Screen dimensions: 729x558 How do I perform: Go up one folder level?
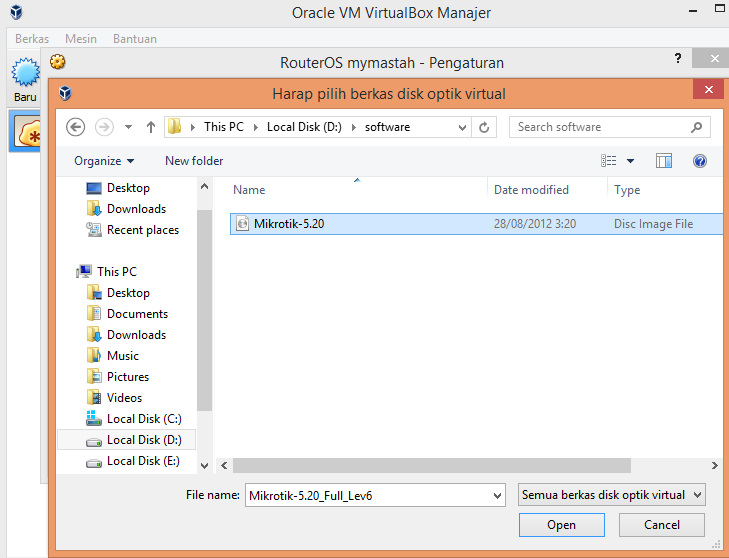tap(151, 127)
